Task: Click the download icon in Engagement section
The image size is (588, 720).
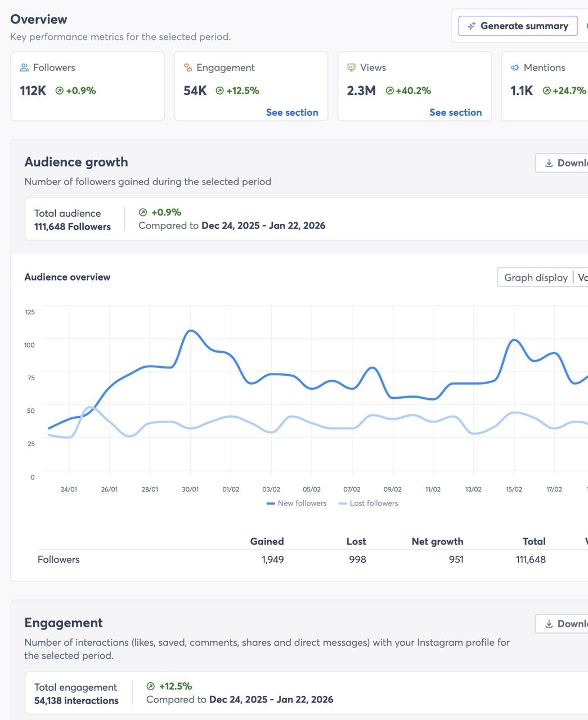Action: [549, 624]
